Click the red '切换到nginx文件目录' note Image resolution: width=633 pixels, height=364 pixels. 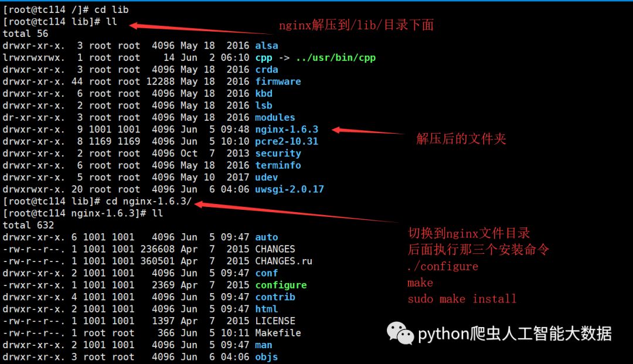click(x=469, y=233)
